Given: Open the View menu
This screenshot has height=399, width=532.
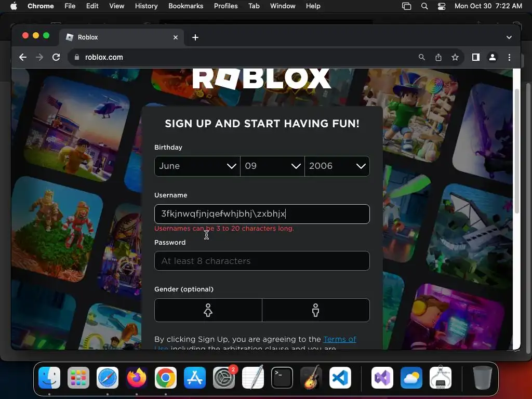Looking at the screenshot, I should tap(116, 6).
